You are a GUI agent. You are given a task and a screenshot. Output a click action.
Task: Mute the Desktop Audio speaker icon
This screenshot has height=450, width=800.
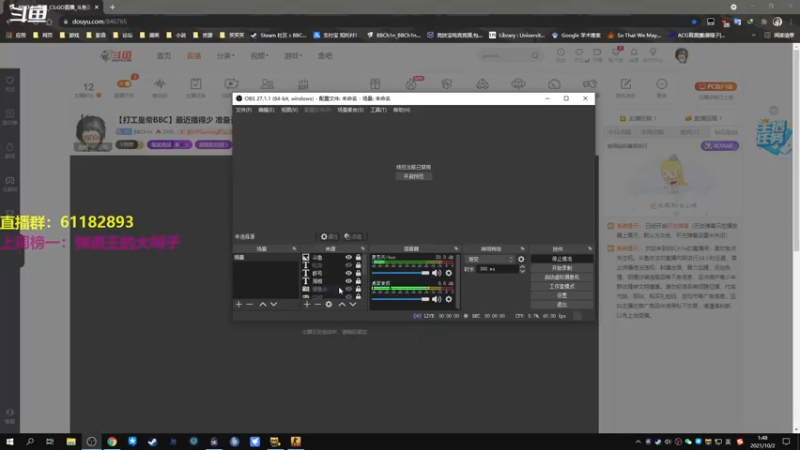click(436, 299)
